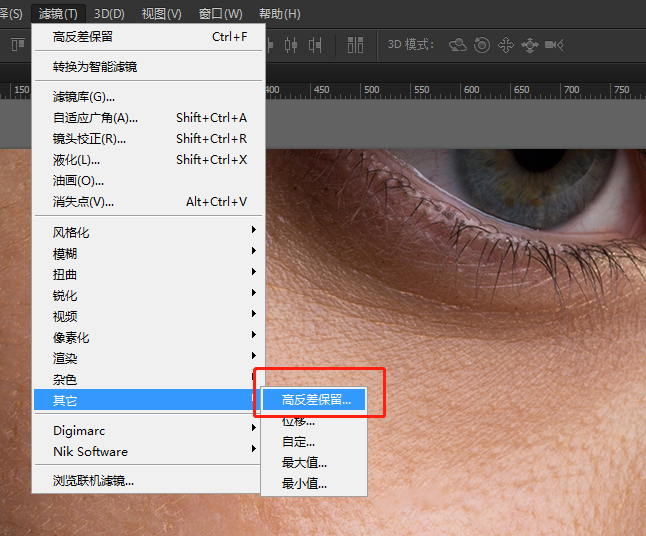The image size is (646, 536).
Task: Expand the Digimarc submenu
Action: (148, 431)
